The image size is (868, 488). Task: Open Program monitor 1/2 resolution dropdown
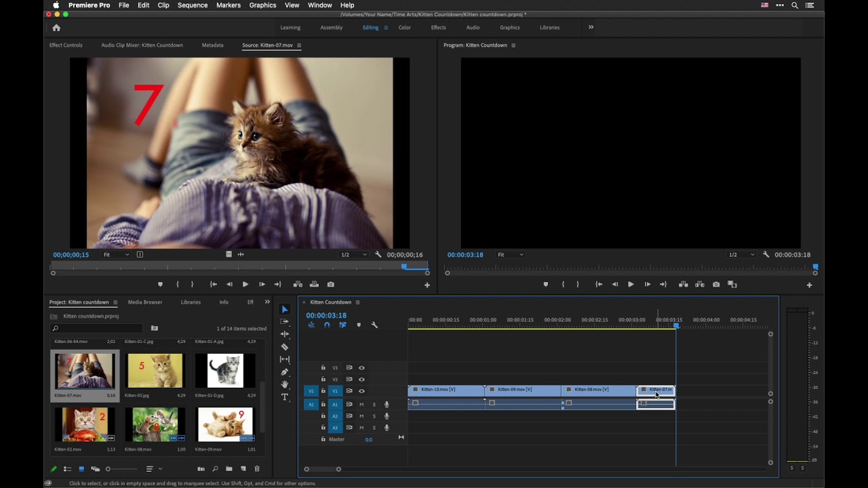click(741, 254)
